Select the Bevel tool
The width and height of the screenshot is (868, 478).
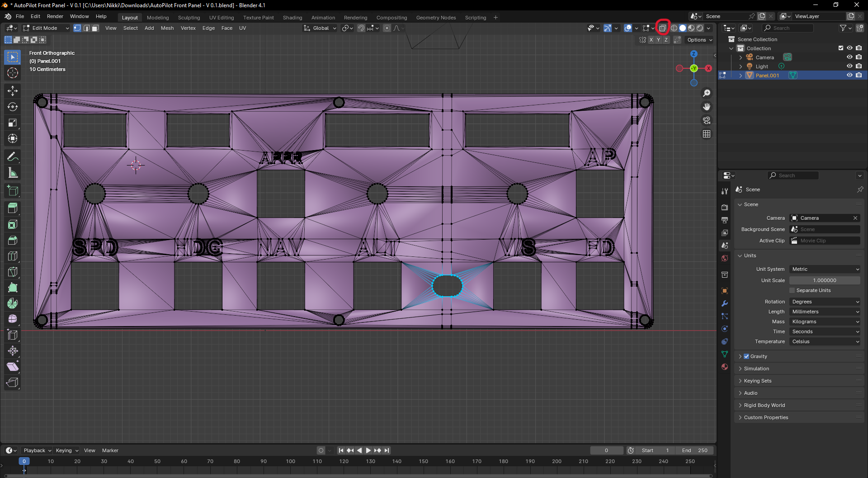tap(13, 240)
